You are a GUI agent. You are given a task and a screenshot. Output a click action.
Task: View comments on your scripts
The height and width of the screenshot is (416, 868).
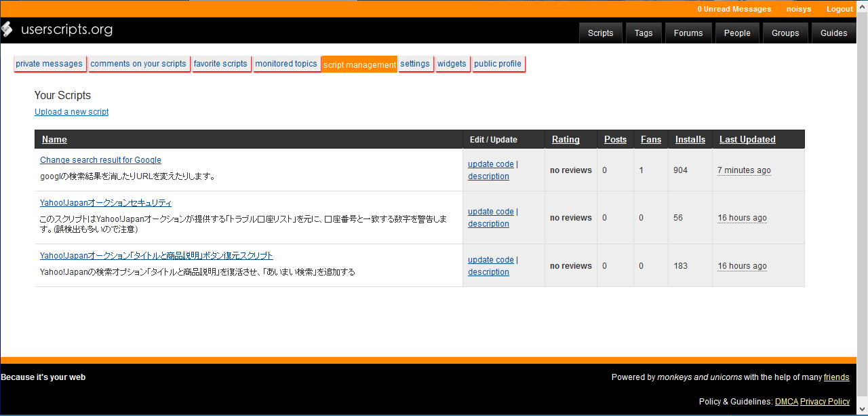[139, 63]
